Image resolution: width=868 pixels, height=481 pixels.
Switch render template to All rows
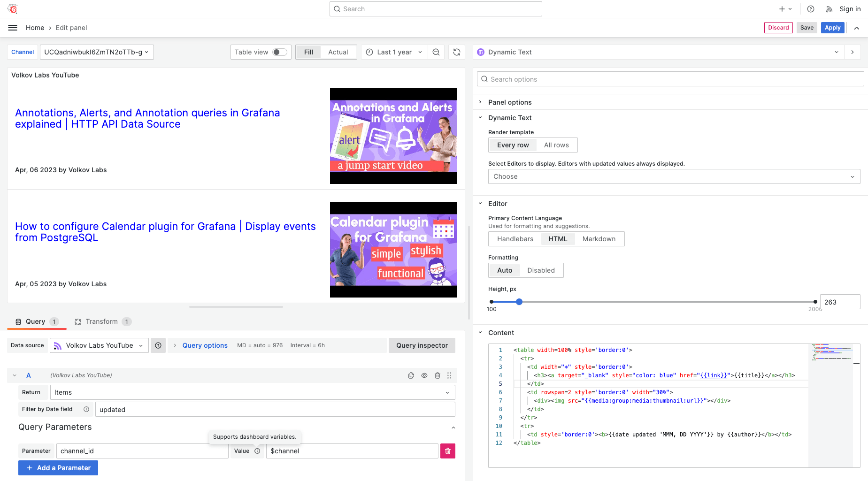[x=556, y=145]
